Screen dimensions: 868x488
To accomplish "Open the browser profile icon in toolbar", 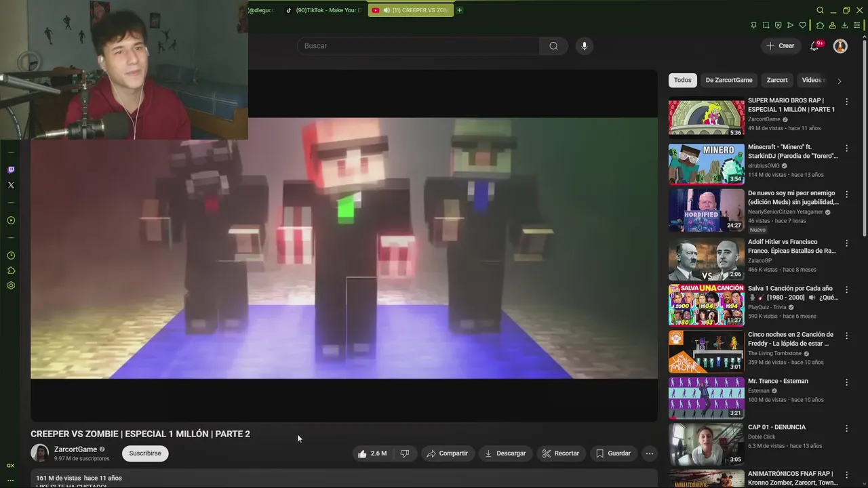I will coord(832,25).
